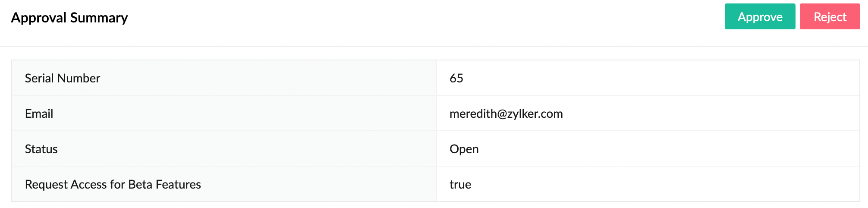Click the green Approve button
The image size is (868, 208).
760,17
